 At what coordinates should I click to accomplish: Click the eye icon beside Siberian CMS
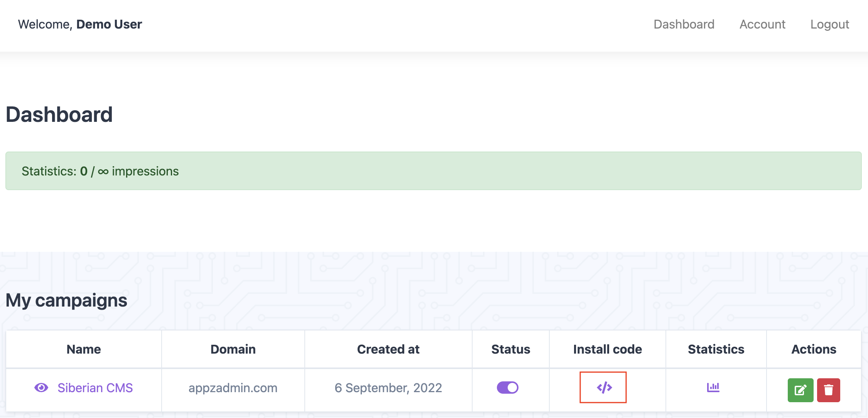[41, 388]
